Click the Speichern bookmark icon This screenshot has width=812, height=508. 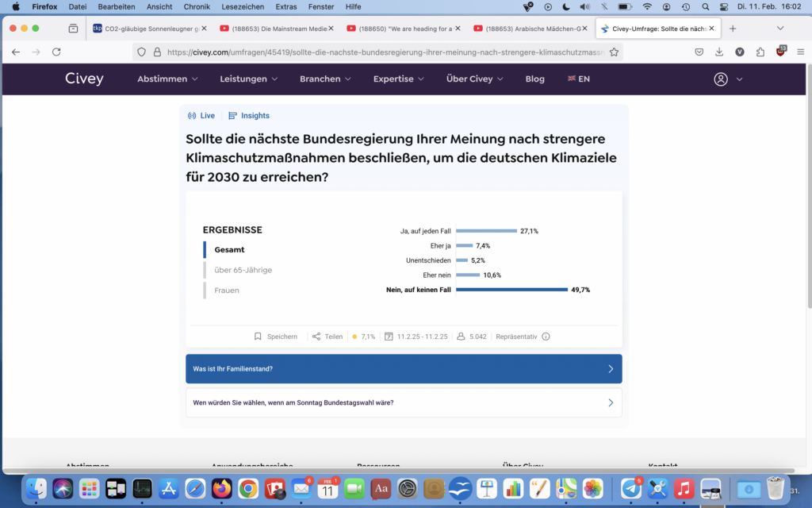(258, 337)
